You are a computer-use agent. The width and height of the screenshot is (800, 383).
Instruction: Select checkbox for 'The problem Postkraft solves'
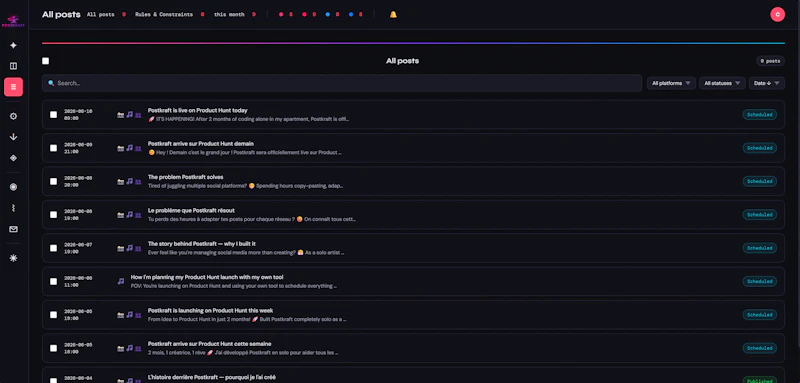pos(54,182)
